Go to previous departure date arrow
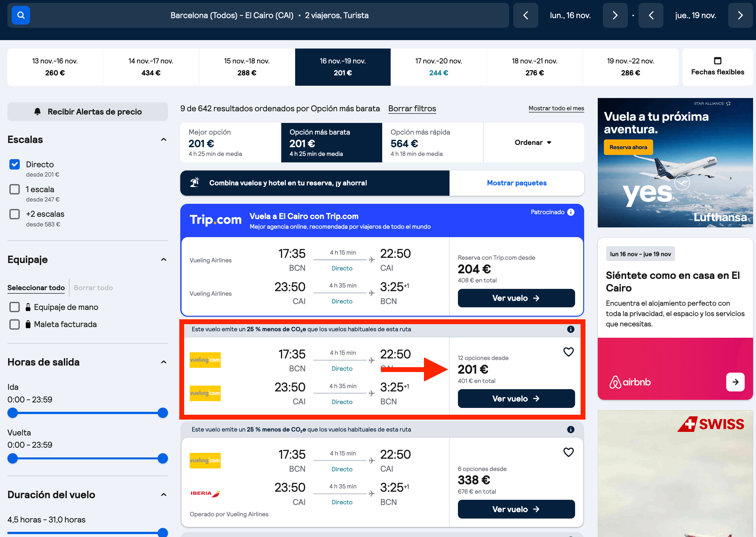Viewport: 756px width, 537px height. pos(526,15)
